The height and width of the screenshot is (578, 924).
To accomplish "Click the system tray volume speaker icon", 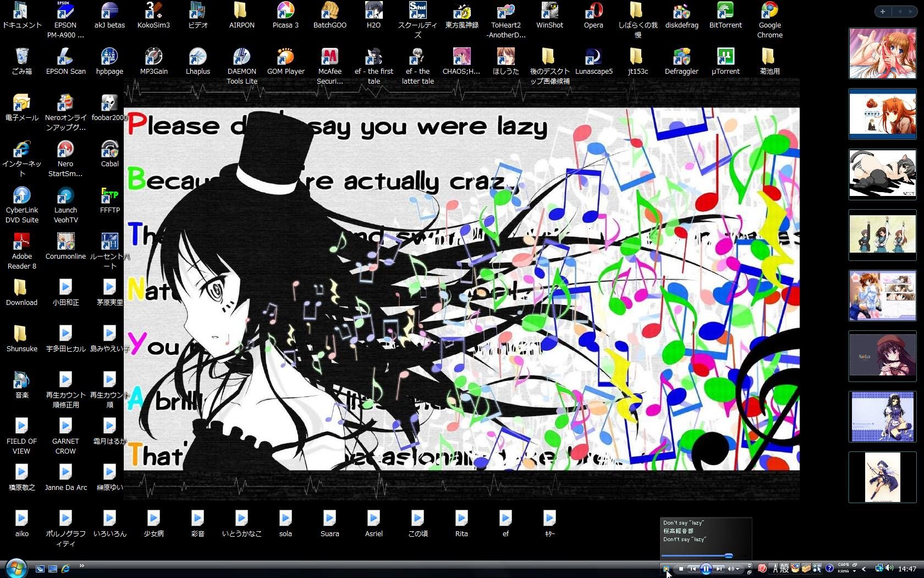I will (x=889, y=568).
